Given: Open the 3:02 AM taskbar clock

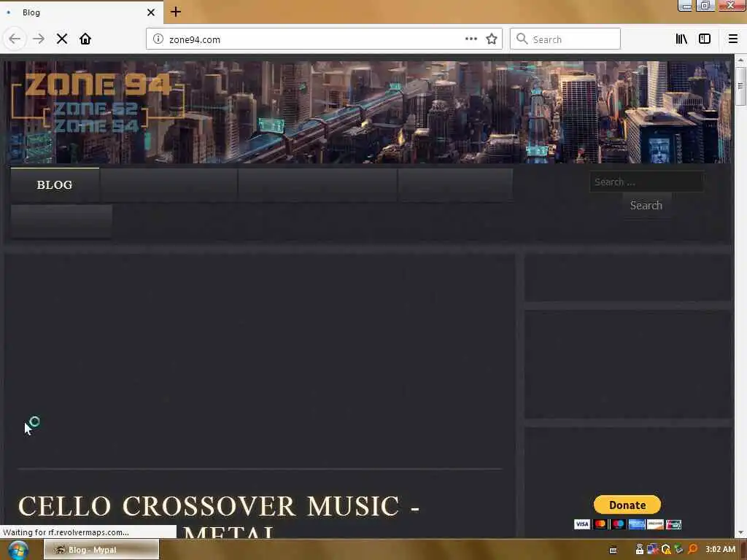Looking at the screenshot, I should 720,550.
